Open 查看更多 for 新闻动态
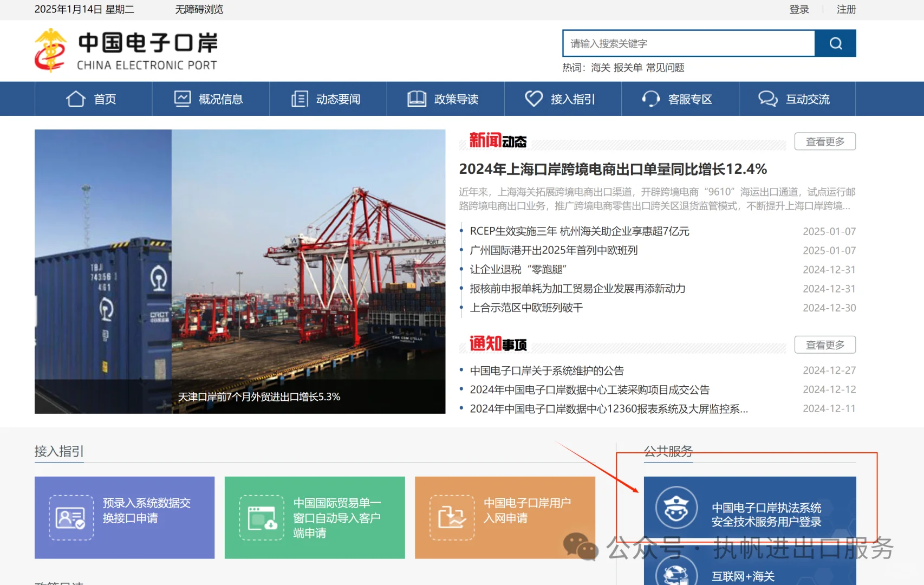The width and height of the screenshot is (924, 585). [x=824, y=141]
